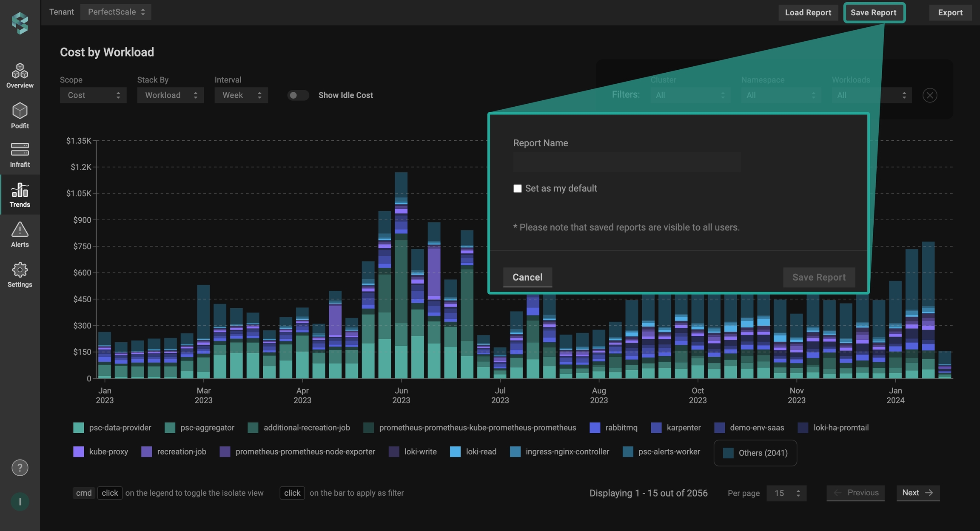Clear filters with the X icon
Screen dimensions: 980x531
930,95
